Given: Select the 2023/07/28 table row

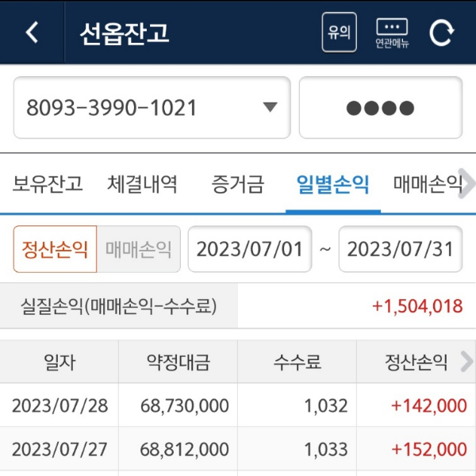Looking at the screenshot, I should click(x=238, y=406).
